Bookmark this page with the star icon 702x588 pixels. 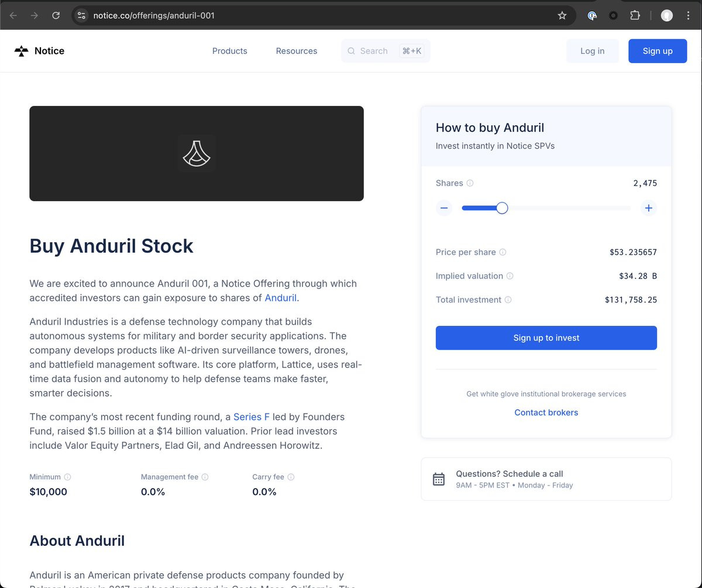tap(562, 16)
